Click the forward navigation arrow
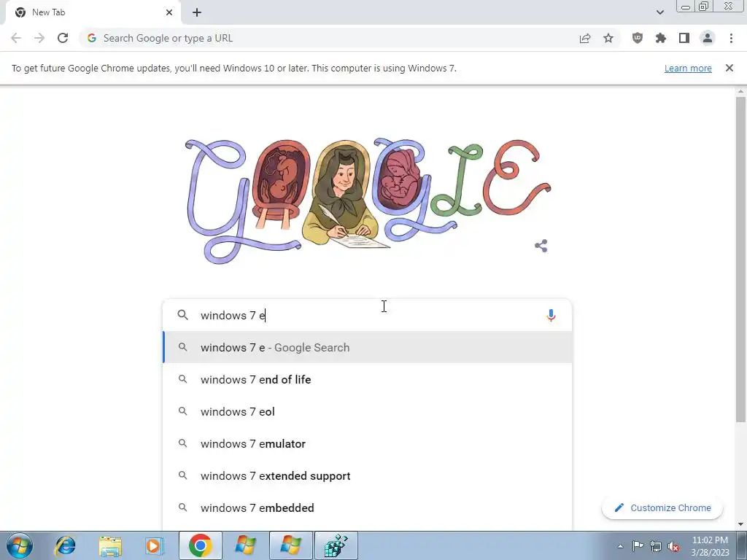This screenshot has width=747, height=560. point(39,38)
